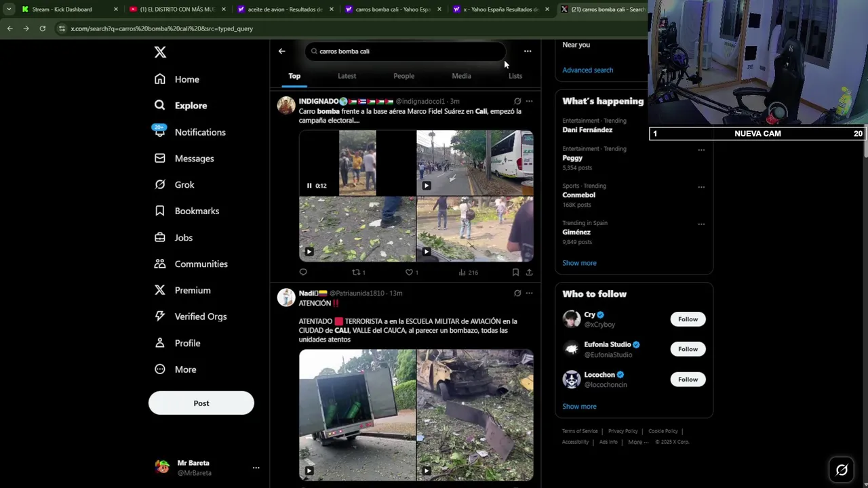Open Jobs briefcase icon

coord(159,237)
